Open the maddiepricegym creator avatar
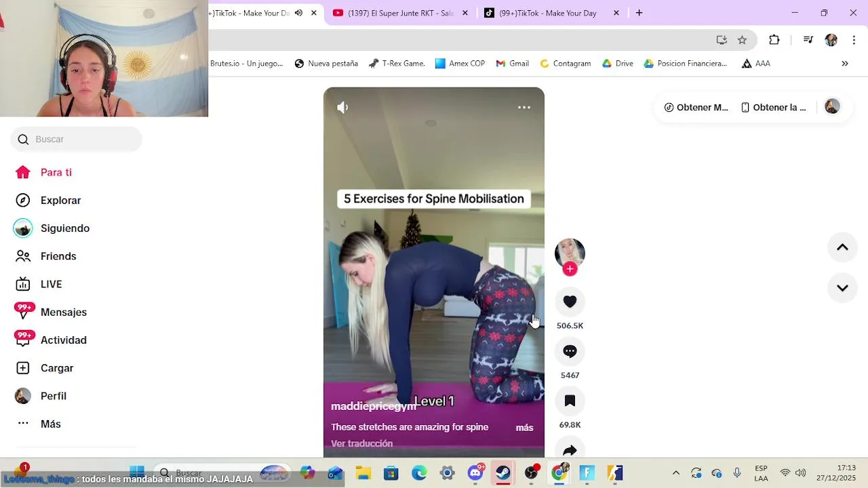868x488 pixels. [570, 253]
